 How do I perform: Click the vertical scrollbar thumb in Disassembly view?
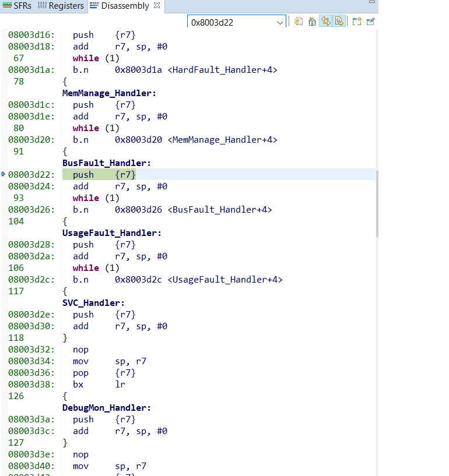(x=377, y=204)
